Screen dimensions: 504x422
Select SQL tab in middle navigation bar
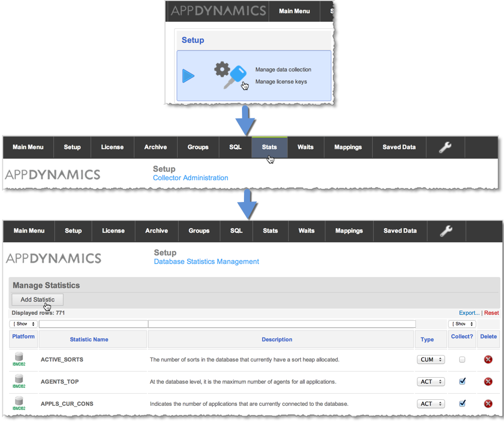(235, 147)
